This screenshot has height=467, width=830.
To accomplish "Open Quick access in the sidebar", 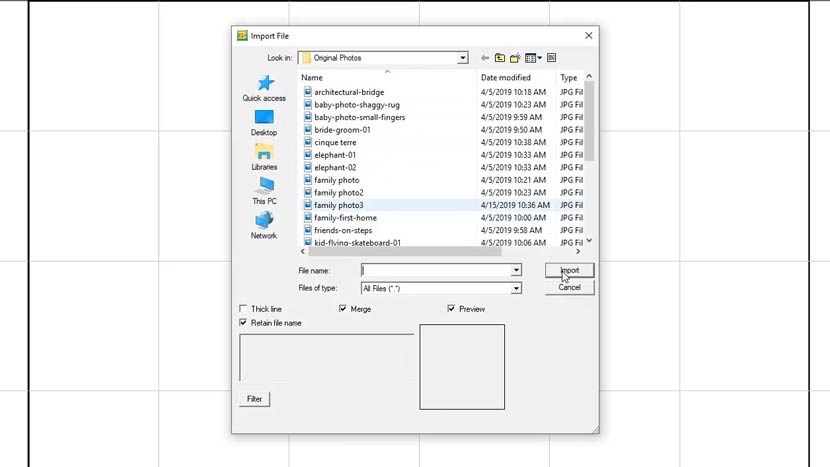I will coord(264,88).
